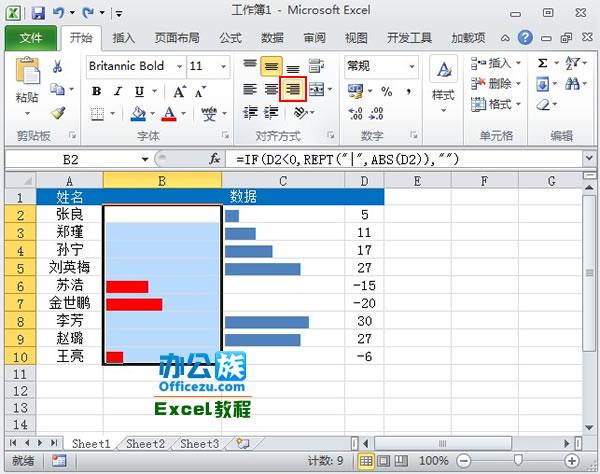
Task: Apply Percent Style format
Action: (x=386, y=91)
